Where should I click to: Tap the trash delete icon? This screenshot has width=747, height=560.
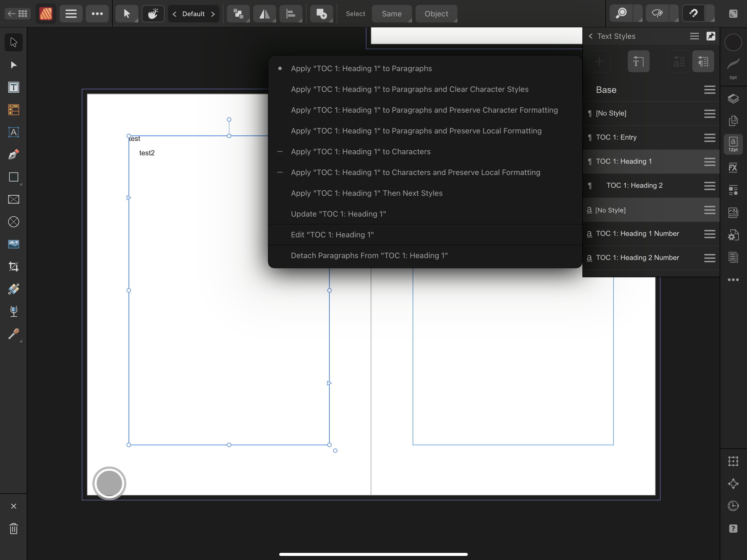[13, 529]
